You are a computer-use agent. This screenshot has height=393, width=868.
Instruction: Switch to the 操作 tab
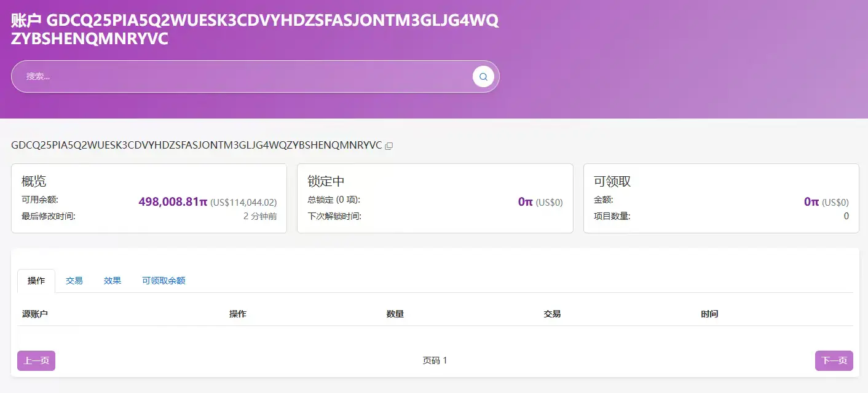(36, 281)
